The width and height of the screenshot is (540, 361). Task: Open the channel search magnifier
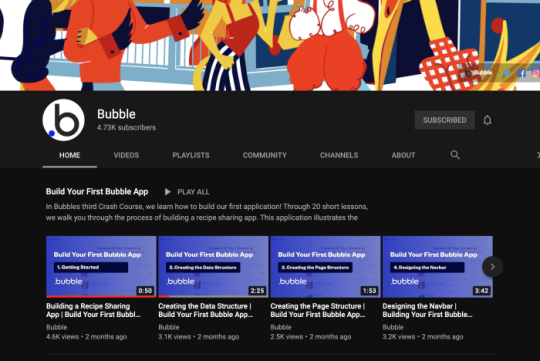pos(455,155)
